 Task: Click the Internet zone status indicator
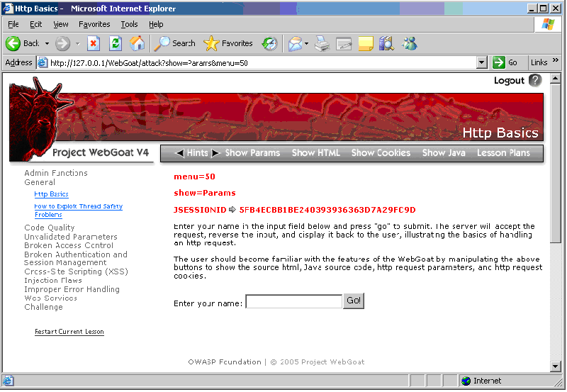click(482, 381)
